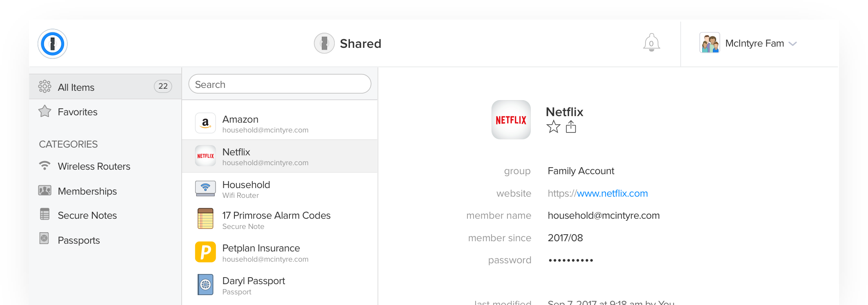Screen dimensions: 868x305
Task: Click the Household router icon
Action: [205, 188]
